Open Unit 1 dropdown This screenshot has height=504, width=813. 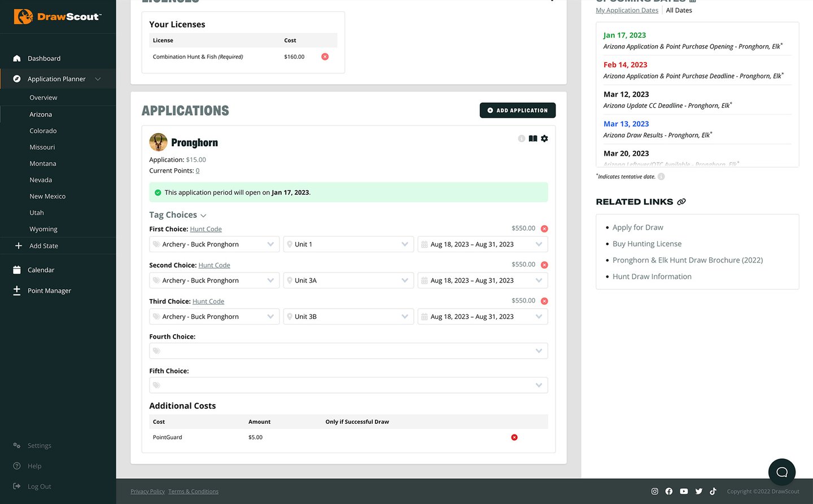[x=348, y=244]
